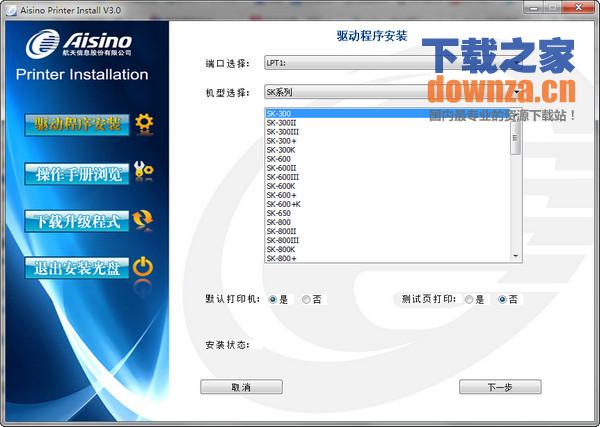Screen dimensions: 600x427
Task: Select SK-600III in the model list
Action: tap(388, 177)
